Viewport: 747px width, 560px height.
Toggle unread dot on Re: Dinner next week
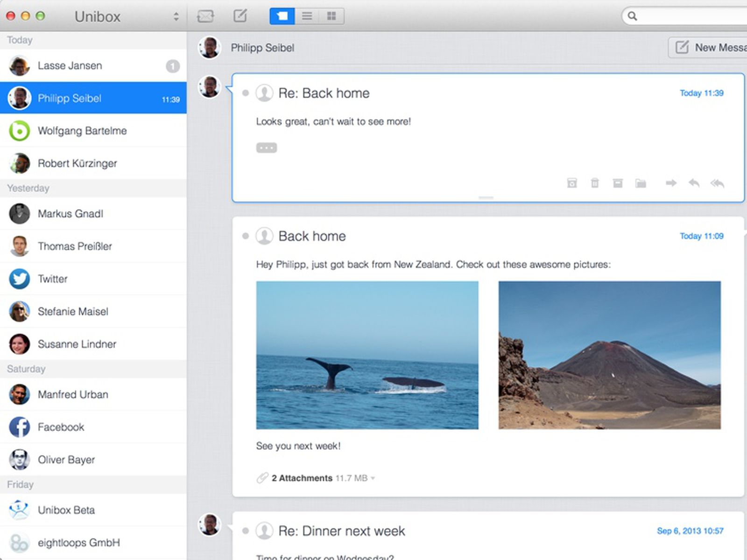(x=246, y=531)
